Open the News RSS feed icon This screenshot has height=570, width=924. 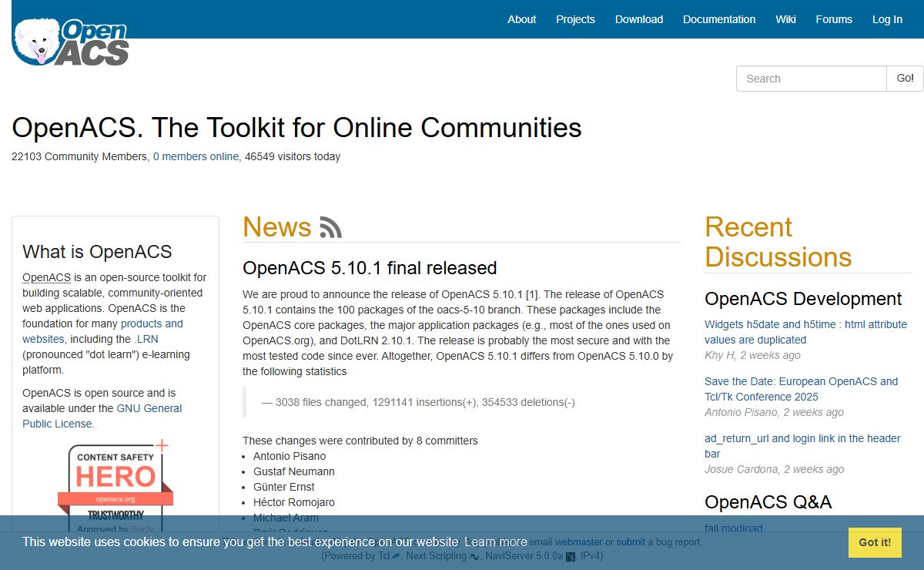pyautogui.click(x=331, y=227)
